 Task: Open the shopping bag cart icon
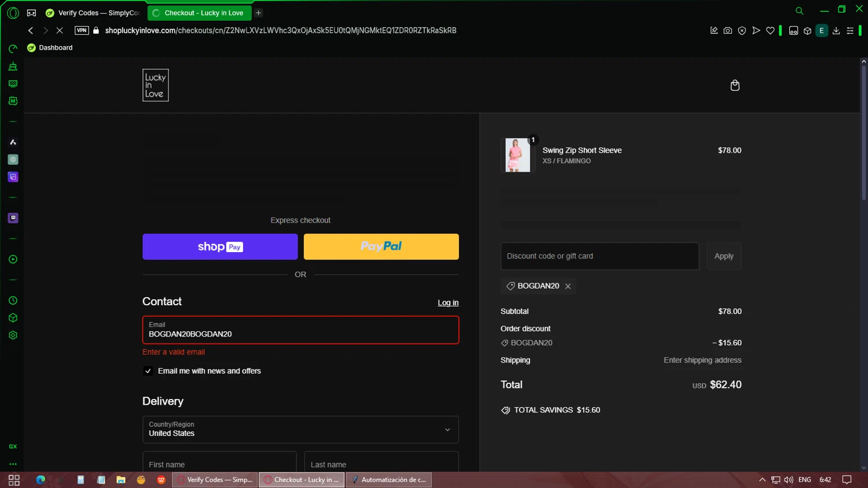pos(735,86)
